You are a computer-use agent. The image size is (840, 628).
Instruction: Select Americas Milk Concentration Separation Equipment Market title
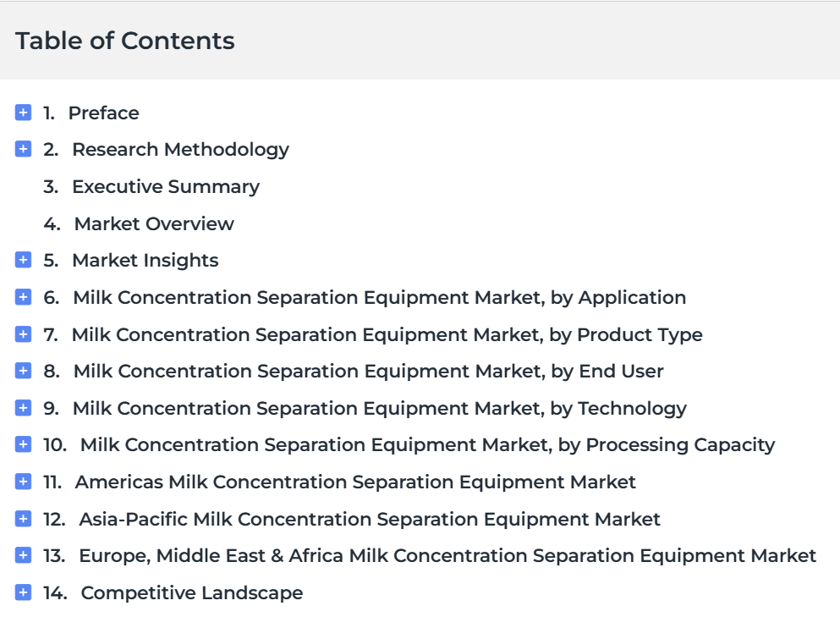point(355,482)
